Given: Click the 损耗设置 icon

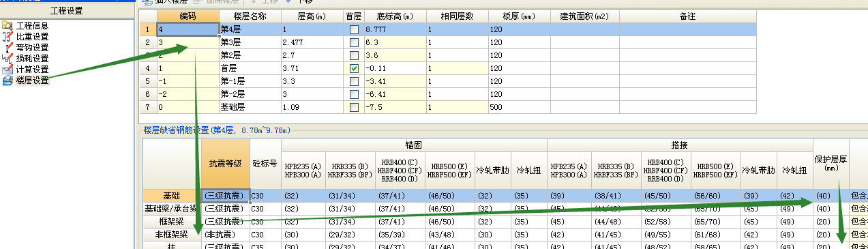Looking at the screenshot, I should point(8,59).
